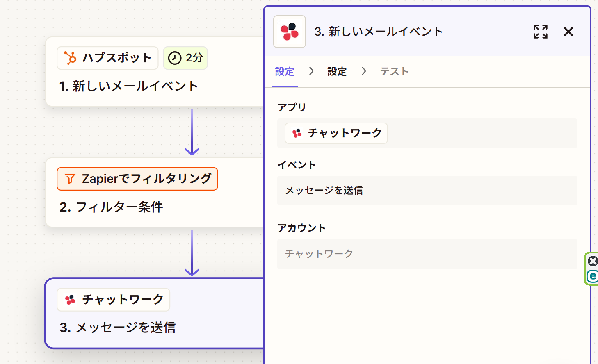
Task: Open the テスト tab
Action: pyautogui.click(x=394, y=72)
